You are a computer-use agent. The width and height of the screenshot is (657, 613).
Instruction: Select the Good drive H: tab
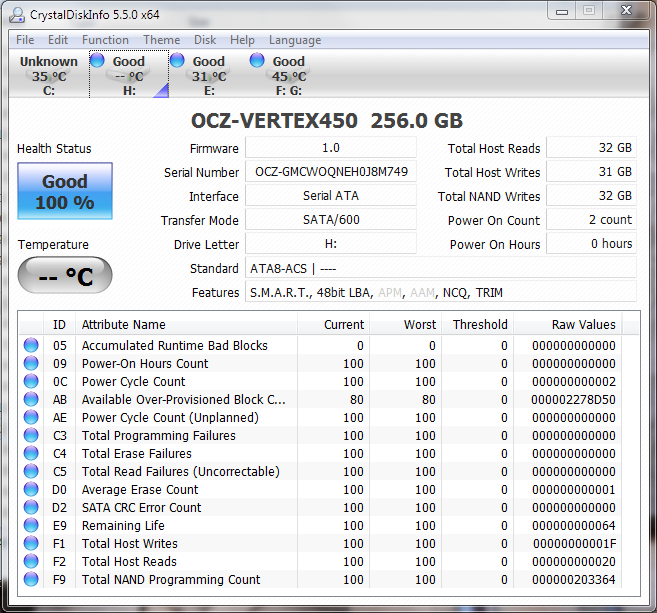click(129, 75)
